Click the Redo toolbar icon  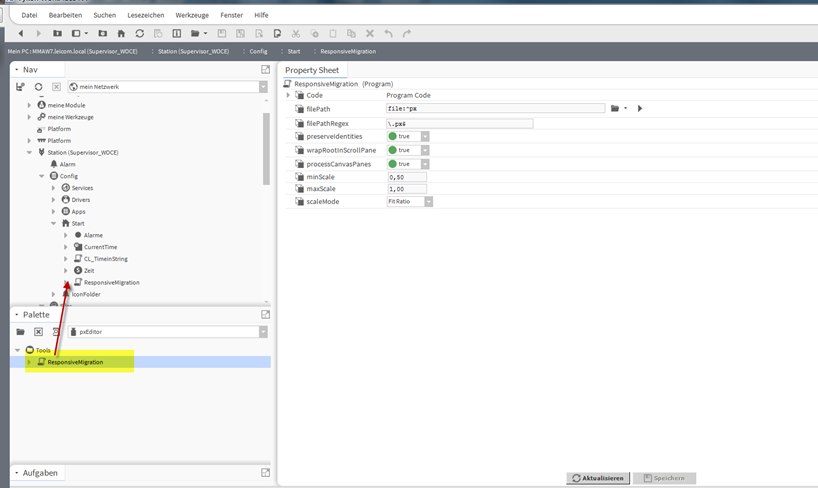click(x=407, y=33)
